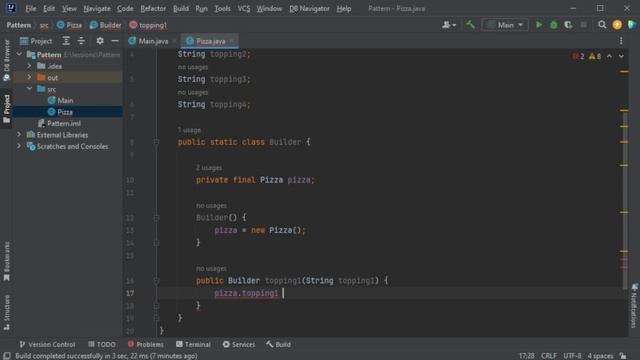Fold the topping1 method at gutter
This screenshot has width=640, height=360.
pos(156,281)
